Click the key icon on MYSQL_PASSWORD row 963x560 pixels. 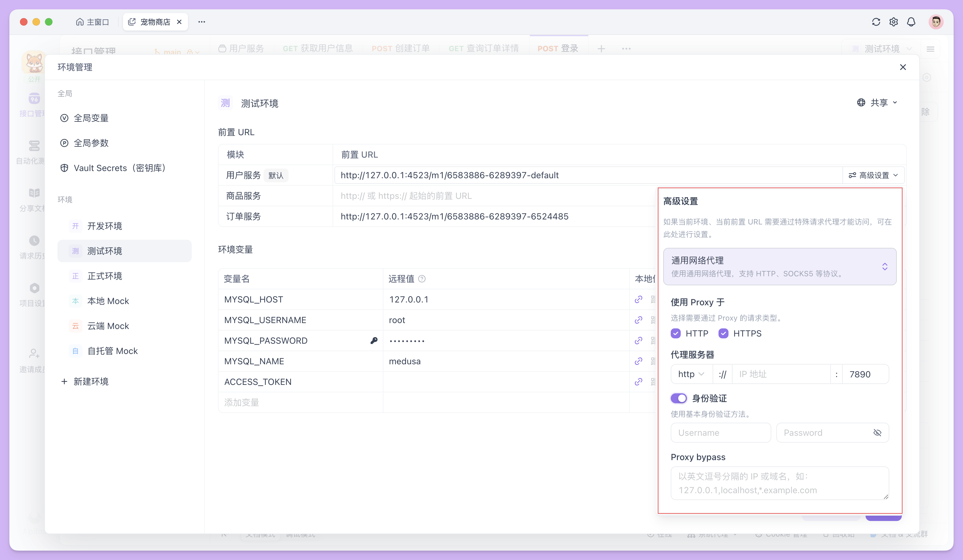click(x=374, y=340)
